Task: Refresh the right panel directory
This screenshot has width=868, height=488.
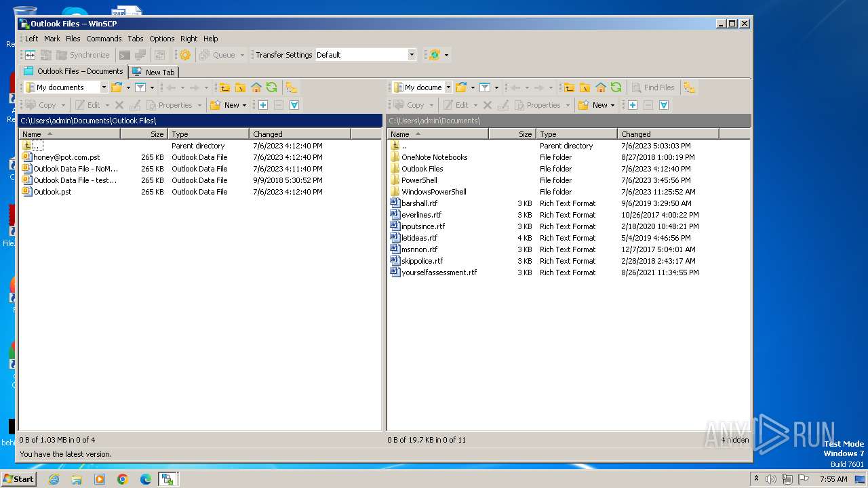Action: pos(616,87)
